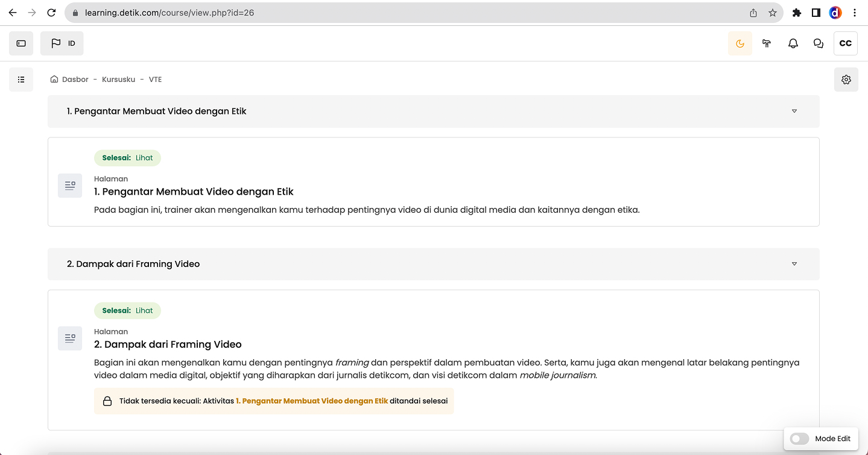Open the page titled 2. Dampak dari Framing Video
868x455 pixels.
click(x=168, y=345)
